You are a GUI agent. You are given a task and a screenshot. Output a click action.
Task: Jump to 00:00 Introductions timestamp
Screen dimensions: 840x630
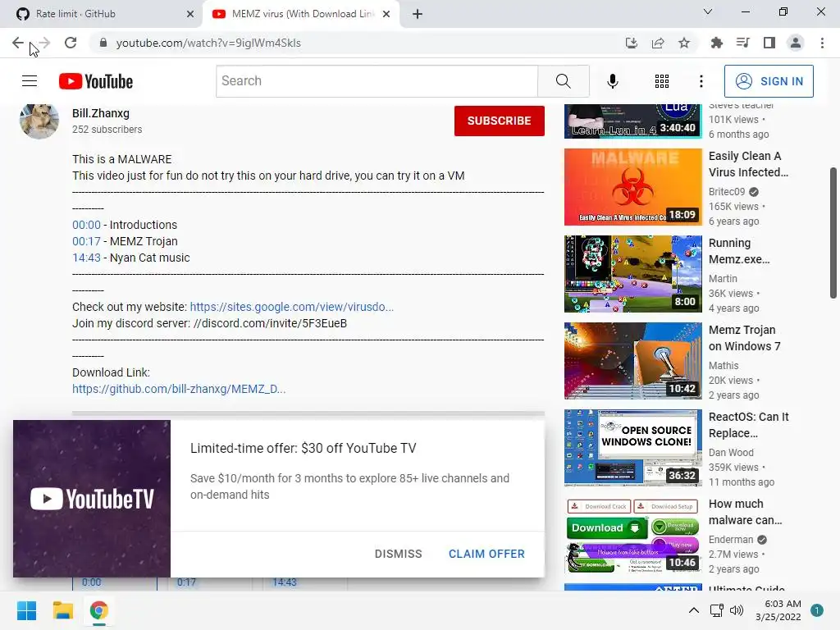86,225
